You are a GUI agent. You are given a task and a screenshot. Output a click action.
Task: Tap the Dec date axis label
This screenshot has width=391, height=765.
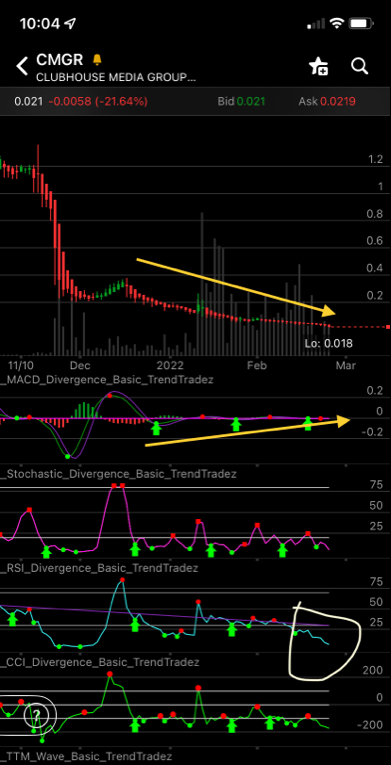80,365
